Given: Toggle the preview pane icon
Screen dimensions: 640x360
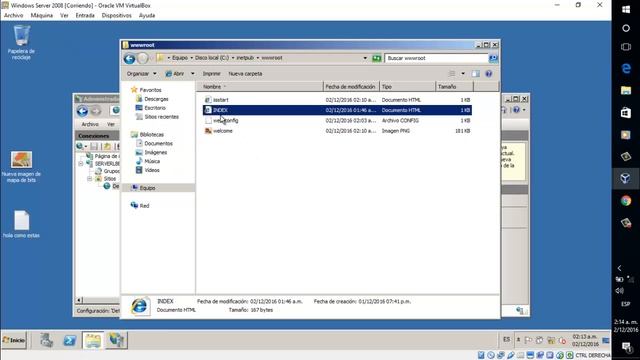Looking at the screenshot, I should [x=476, y=74].
